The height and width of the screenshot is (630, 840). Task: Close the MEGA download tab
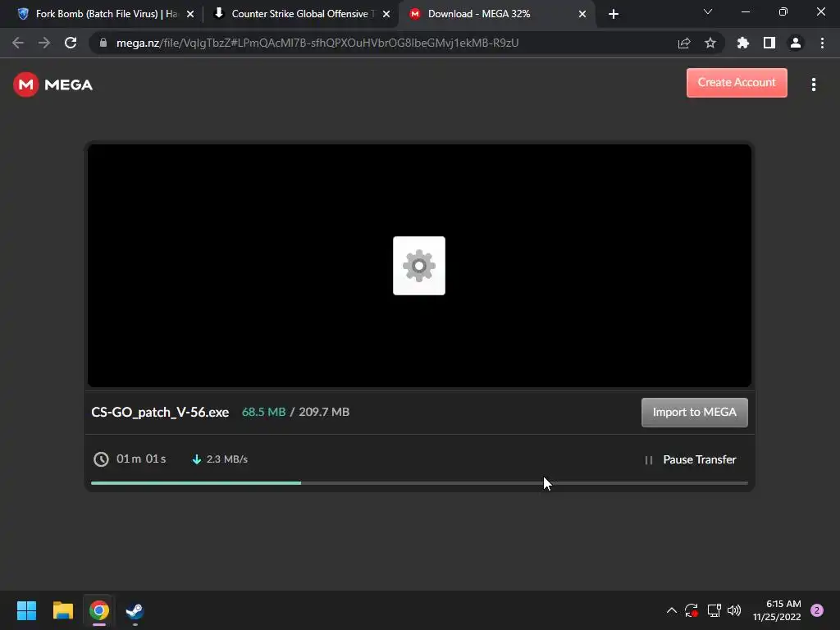click(582, 14)
